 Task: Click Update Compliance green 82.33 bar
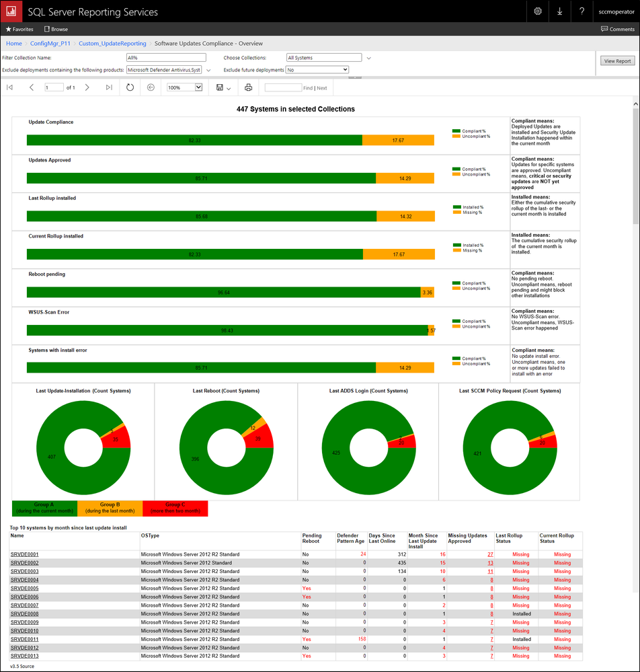point(194,140)
